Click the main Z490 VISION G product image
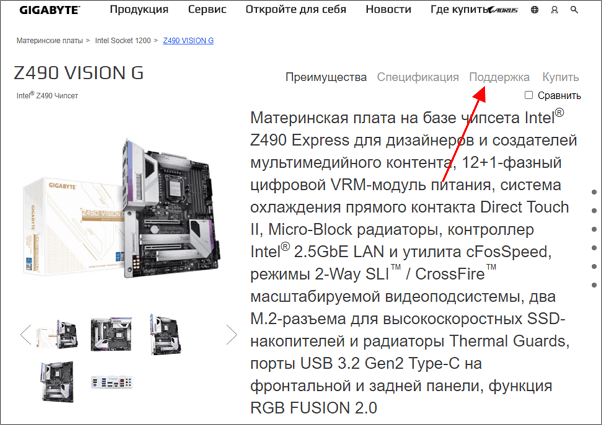This screenshot has height=425, width=602. pos(122,208)
